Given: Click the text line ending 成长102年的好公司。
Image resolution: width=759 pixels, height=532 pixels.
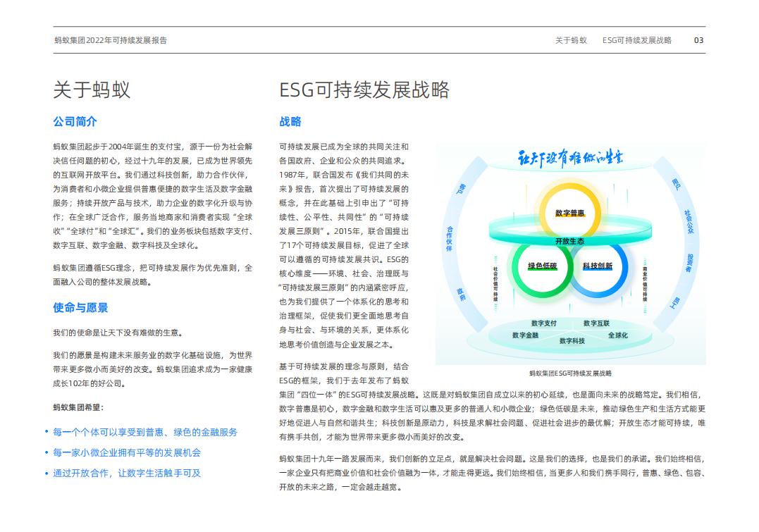Looking at the screenshot, I should (90, 383).
